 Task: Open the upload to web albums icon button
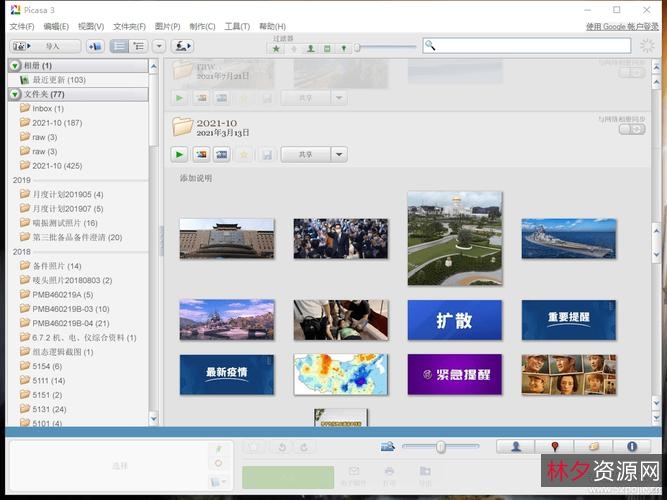(182, 46)
